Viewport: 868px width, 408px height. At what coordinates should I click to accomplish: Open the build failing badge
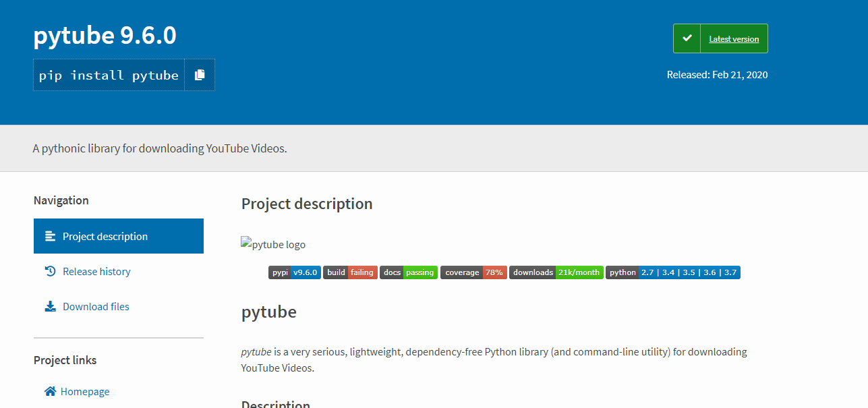pos(350,272)
